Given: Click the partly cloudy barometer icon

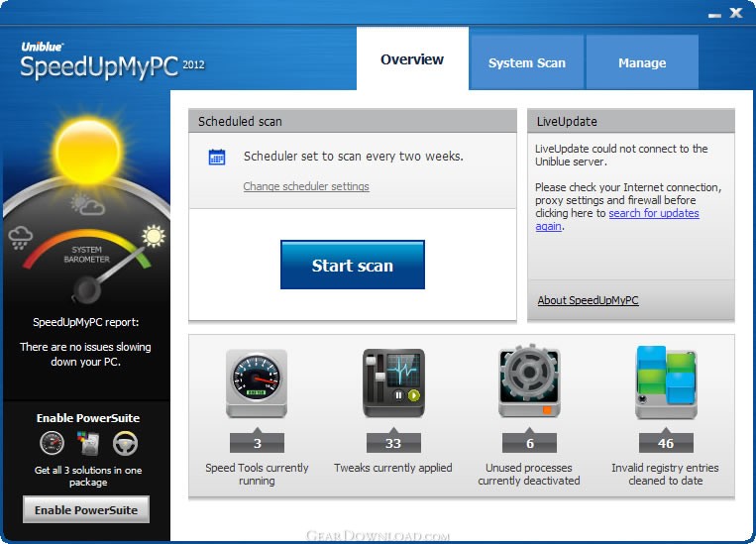Looking at the screenshot, I should [87, 204].
